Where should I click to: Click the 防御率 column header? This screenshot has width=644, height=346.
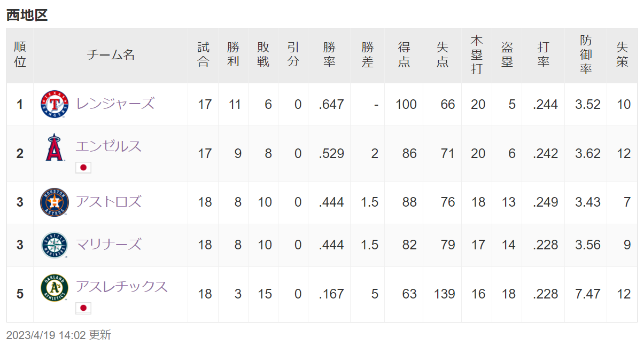586,55
